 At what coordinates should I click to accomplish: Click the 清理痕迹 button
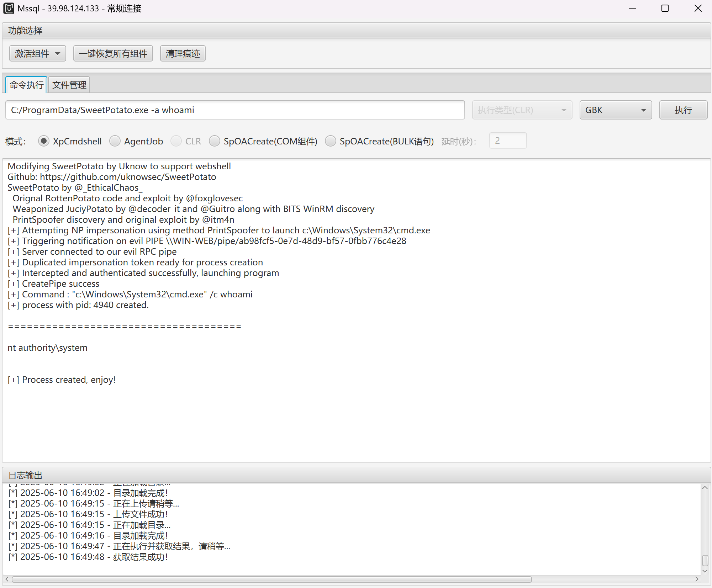(183, 54)
